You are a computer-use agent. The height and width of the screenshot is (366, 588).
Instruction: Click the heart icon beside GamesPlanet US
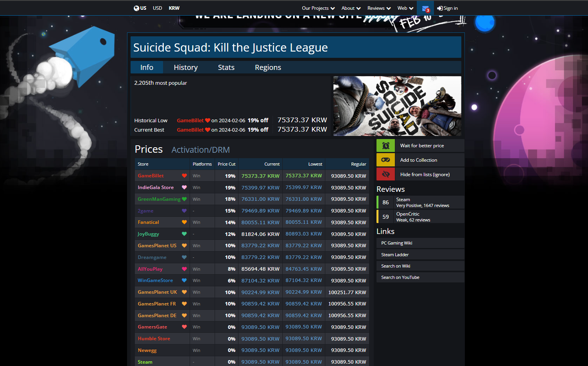[x=185, y=246]
